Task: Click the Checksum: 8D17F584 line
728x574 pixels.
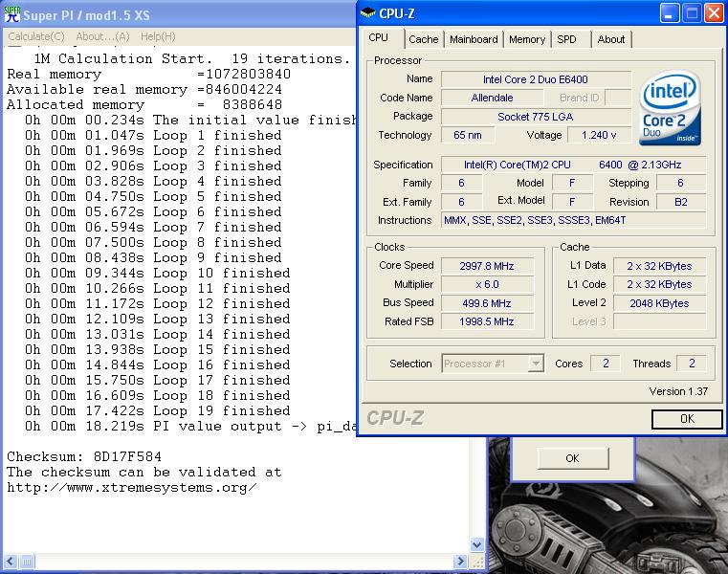Action: pyautogui.click(x=84, y=456)
